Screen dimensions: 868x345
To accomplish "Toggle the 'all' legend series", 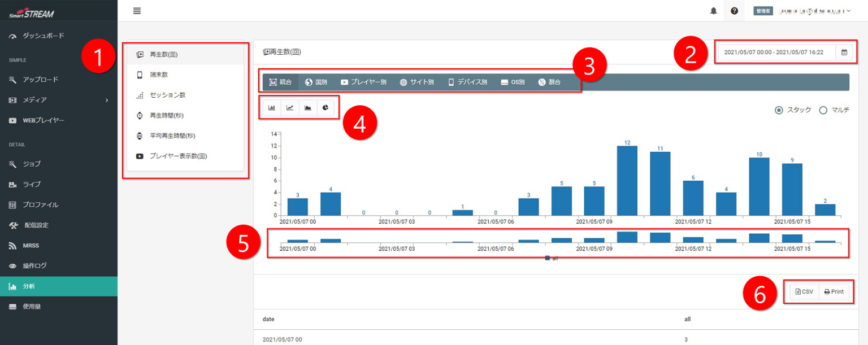I will point(551,258).
